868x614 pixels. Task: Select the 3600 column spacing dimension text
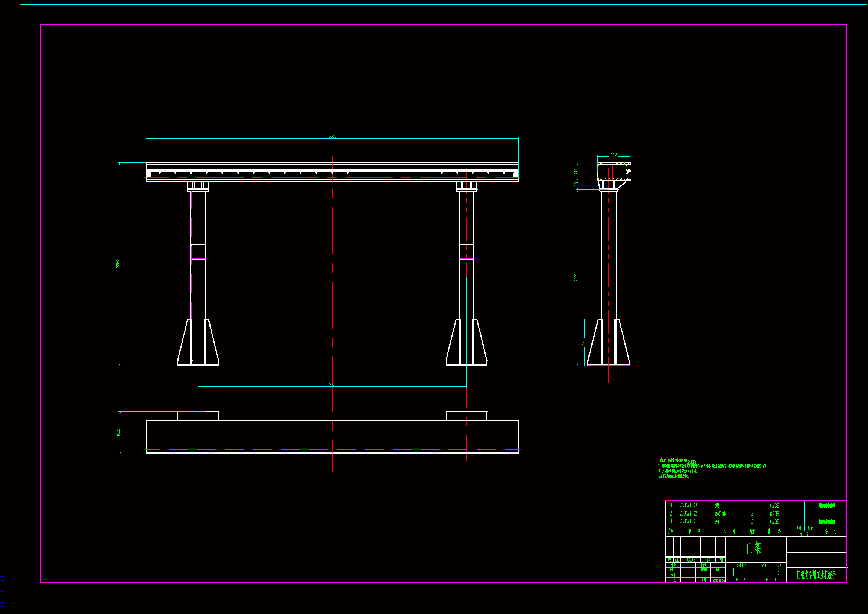pos(332,384)
